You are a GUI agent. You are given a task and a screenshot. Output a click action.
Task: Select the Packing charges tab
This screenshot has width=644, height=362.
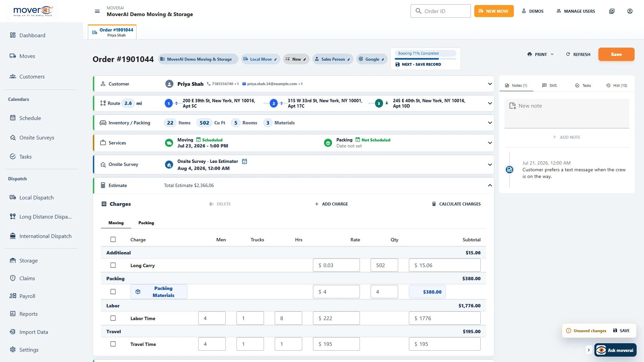click(x=146, y=223)
